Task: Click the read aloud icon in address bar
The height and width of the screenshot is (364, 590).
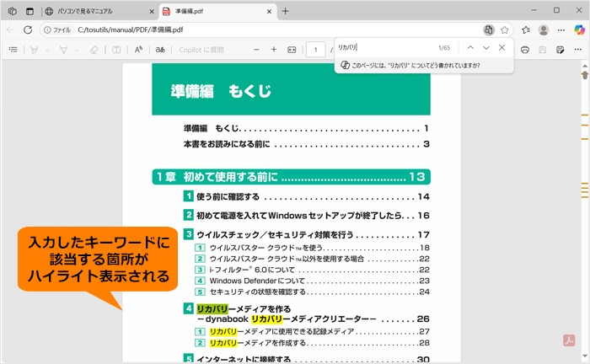Action: point(488,29)
